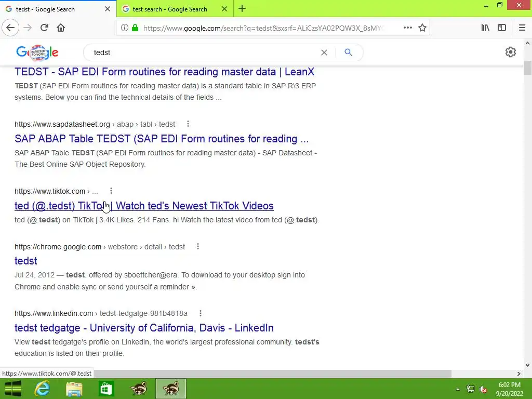The height and width of the screenshot is (399, 532).
Task: Open more options for linkedin.com result
Action: [x=201, y=313]
